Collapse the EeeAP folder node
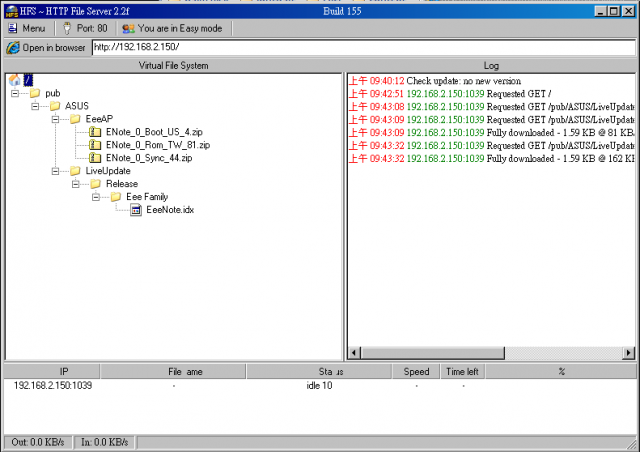The image size is (640, 452). coord(56,119)
